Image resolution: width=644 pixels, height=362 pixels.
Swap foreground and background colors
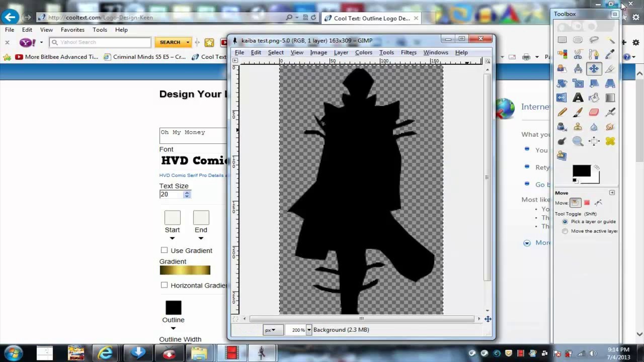click(x=597, y=167)
